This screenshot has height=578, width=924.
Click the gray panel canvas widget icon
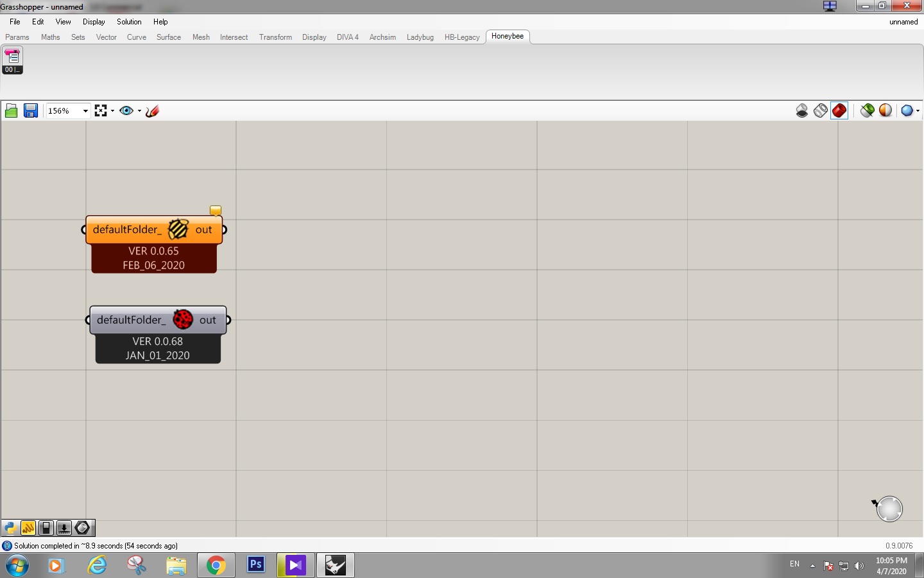pos(46,528)
